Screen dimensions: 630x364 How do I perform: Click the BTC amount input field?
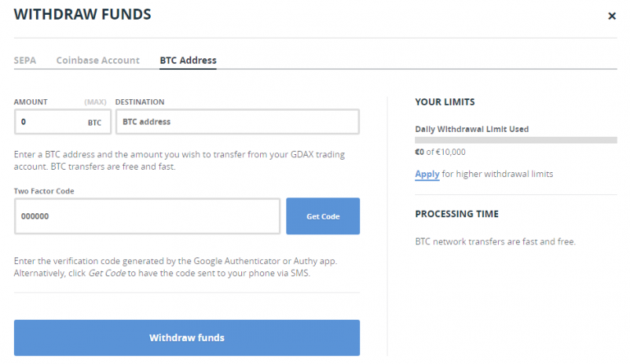[49, 121]
